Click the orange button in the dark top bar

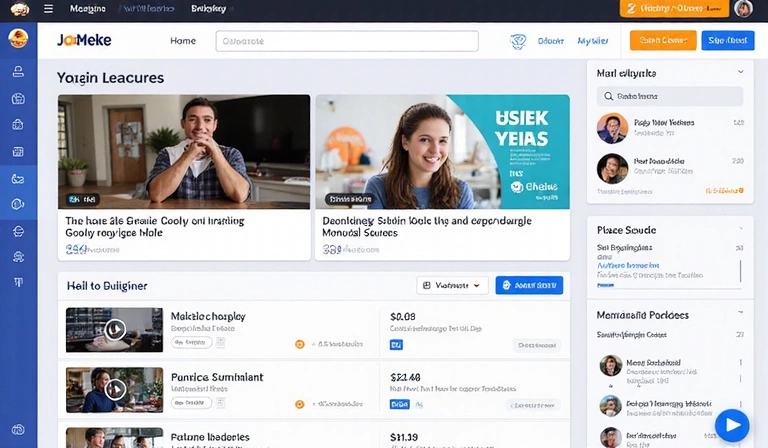tap(674, 9)
